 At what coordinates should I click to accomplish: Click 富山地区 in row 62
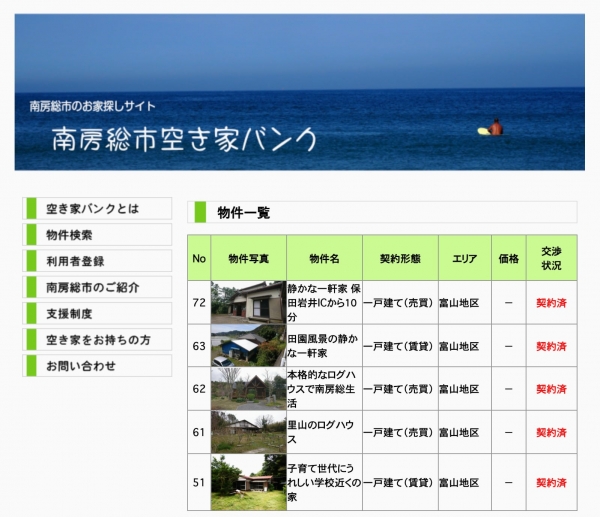459,389
